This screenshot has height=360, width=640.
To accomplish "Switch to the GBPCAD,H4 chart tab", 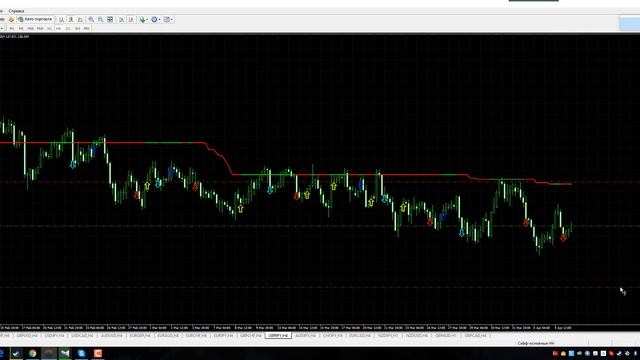I will (x=476, y=336).
